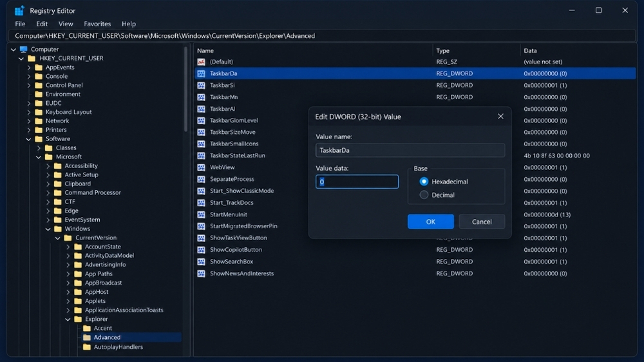644x362 pixels.
Task: Select the Edge key in the tree
Action: 71,211
